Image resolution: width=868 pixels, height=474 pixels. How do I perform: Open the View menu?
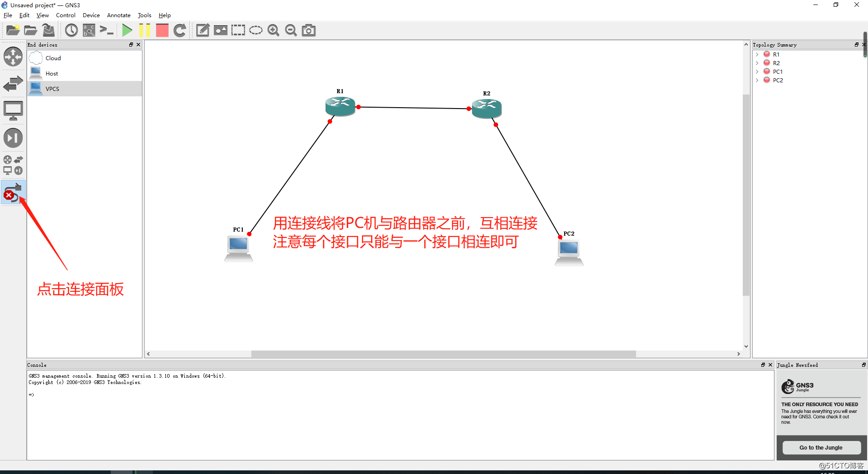pyautogui.click(x=42, y=15)
